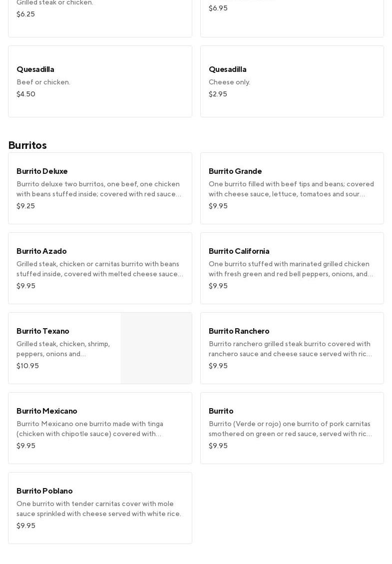Click the Burrito Deluxe $9.25 price
Screen dimensions: 392x564
(25, 206)
